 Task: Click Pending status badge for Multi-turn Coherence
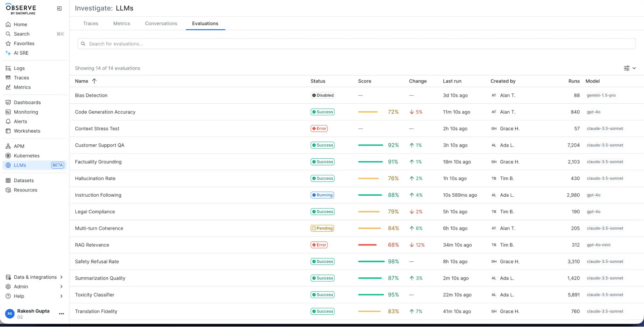pos(322,228)
